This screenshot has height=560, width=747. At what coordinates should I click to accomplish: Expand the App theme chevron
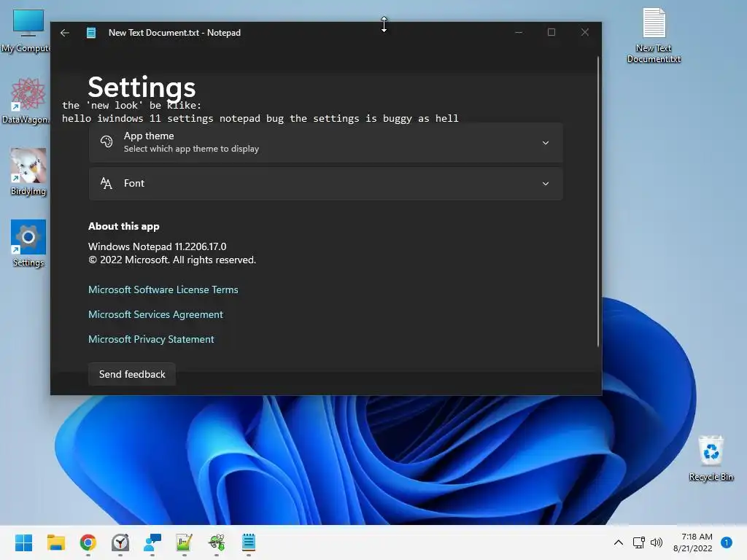point(546,142)
